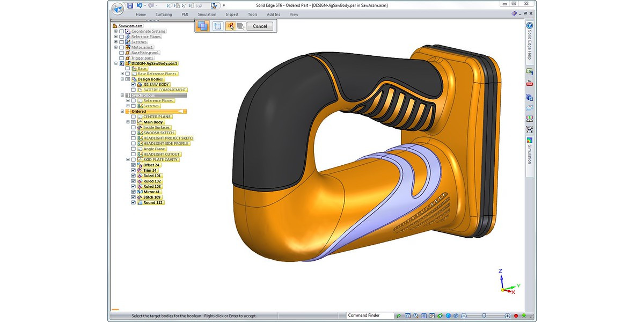Enable the BATTERY COMPARTMENT checkbox
This screenshot has height=322, width=644.
(133, 90)
